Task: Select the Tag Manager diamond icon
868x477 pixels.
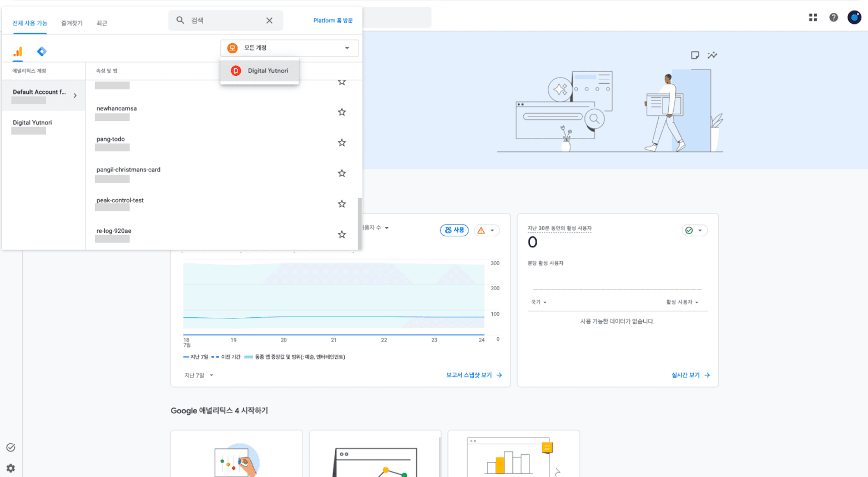Action: (x=42, y=52)
